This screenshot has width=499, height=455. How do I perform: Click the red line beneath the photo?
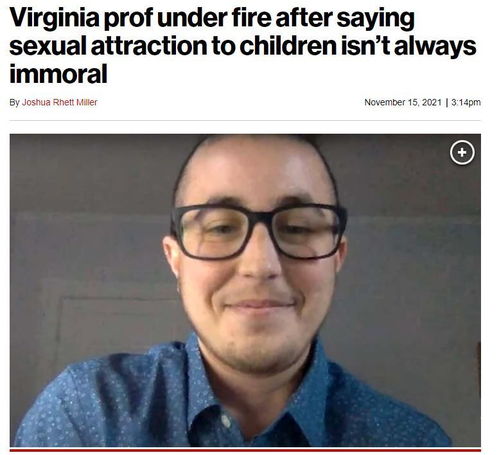pyautogui.click(x=245, y=450)
